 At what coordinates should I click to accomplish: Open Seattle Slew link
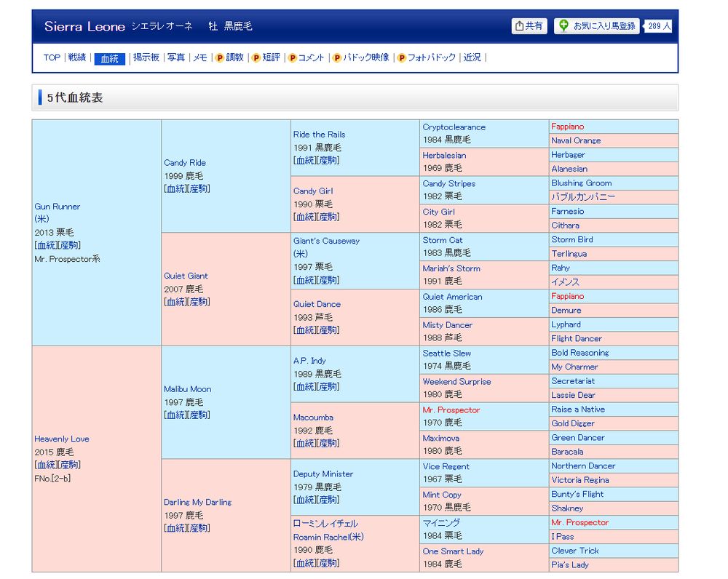tap(447, 354)
